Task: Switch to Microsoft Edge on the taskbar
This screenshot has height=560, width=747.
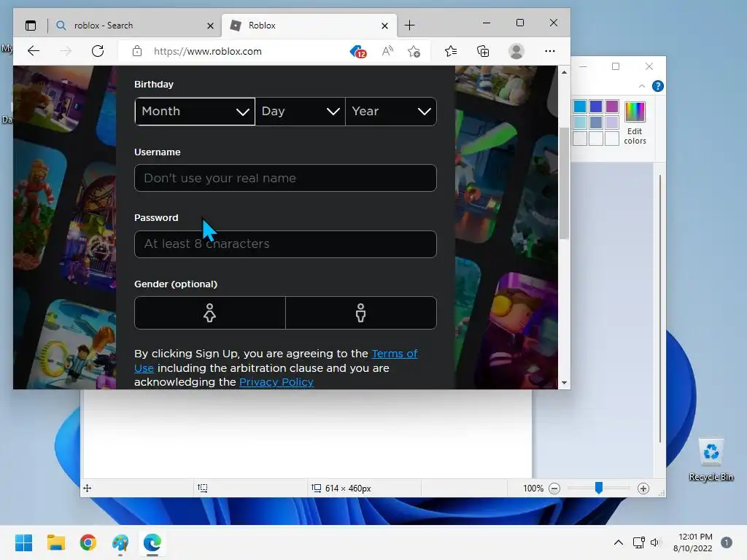Action: coord(152,542)
